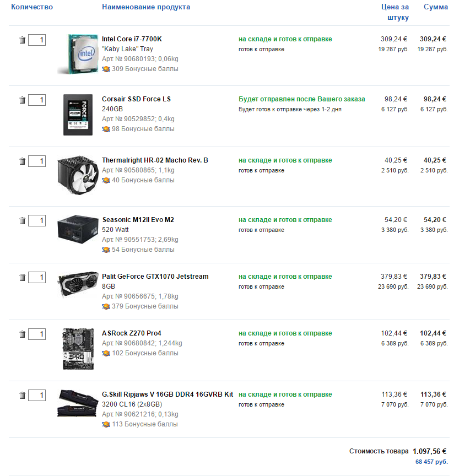Delete Palit GeForce GTX1070 using trash icon
The height and width of the screenshot is (476, 470).
22,277
